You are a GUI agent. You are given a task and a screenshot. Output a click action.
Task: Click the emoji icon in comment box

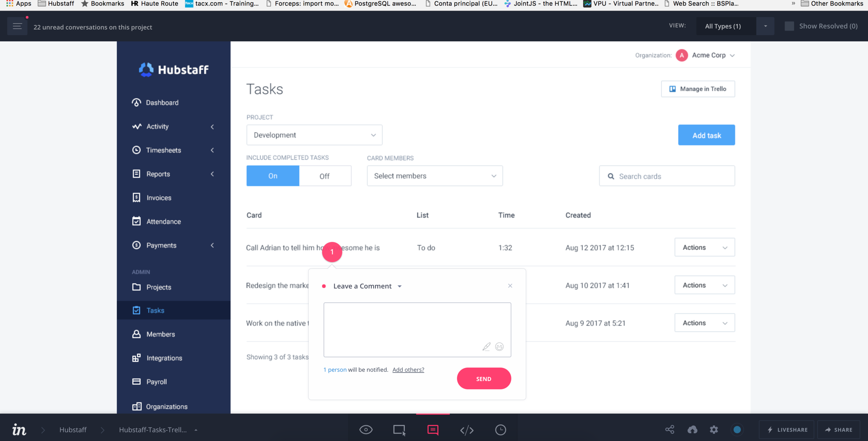(x=499, y=347)
